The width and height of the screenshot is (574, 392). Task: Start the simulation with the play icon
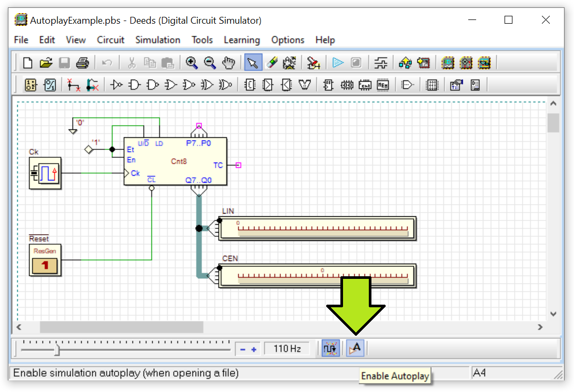[338, 63]
